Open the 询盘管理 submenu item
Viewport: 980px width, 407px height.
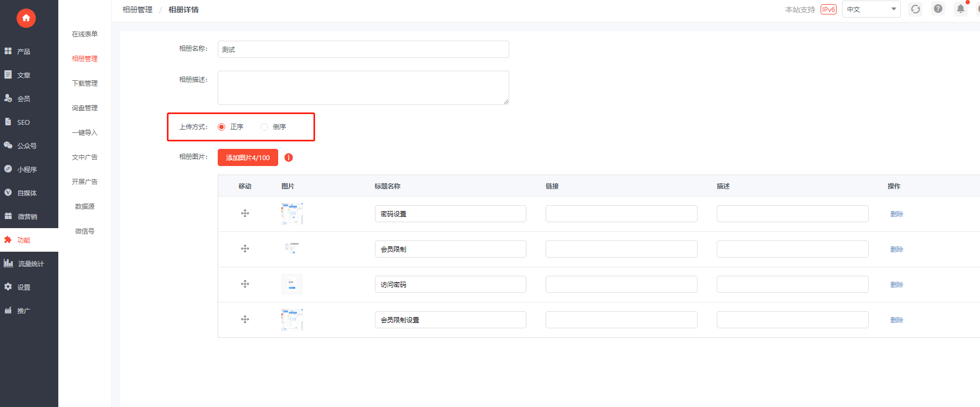(85, 108)
